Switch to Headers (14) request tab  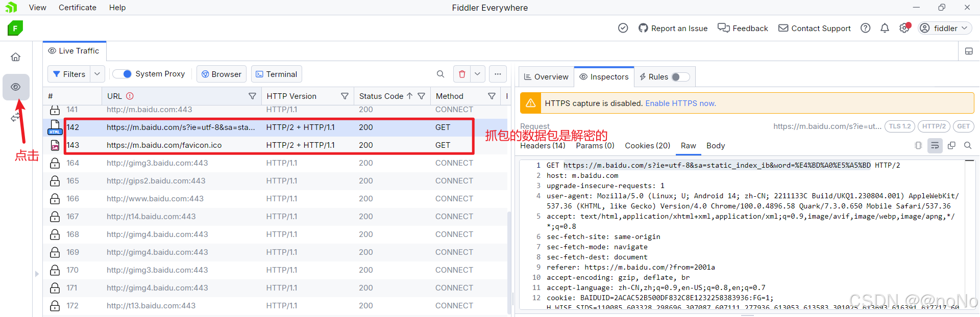click(x=543, y=146)
